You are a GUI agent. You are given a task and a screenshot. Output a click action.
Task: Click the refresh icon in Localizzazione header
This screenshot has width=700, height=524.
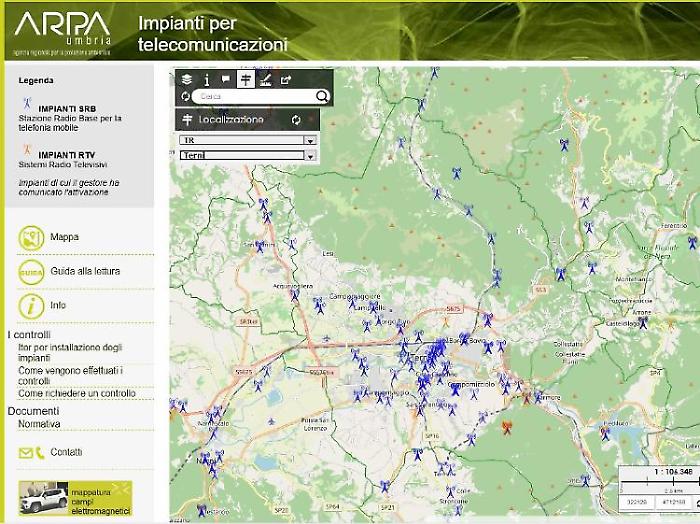click(296, 120)
